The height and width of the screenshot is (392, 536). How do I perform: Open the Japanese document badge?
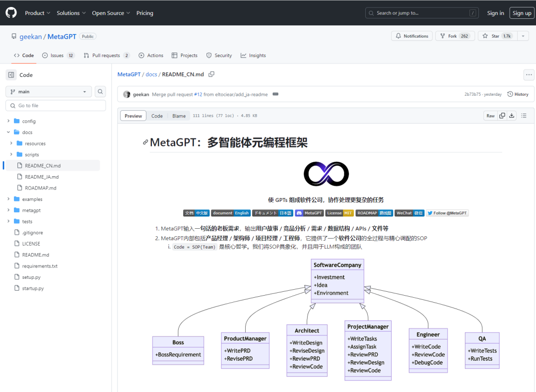[x=273, y=213]
